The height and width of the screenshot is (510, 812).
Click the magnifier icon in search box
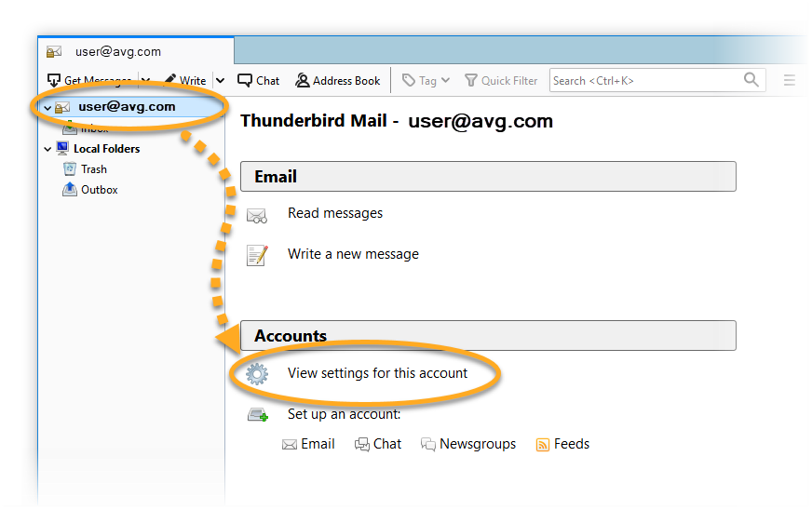(751, 80)
